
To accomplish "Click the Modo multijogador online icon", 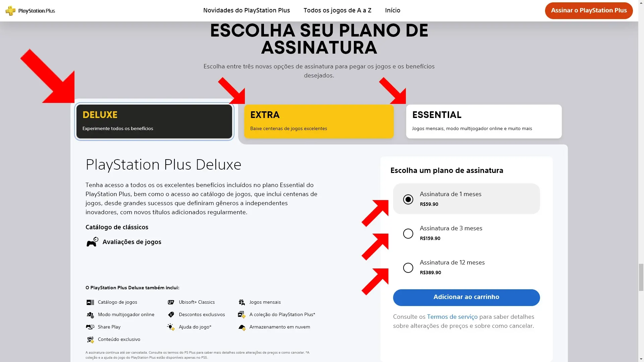I will point(90,314).
